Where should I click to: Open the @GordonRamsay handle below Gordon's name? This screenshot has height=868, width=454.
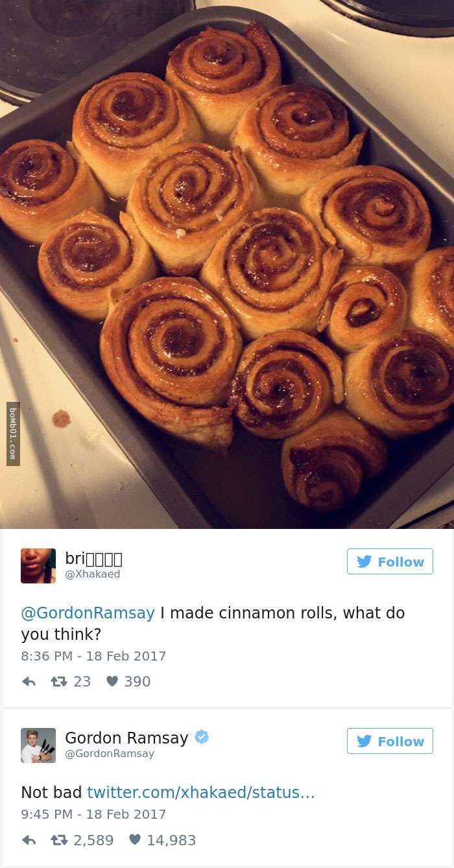tap(110, 754)
